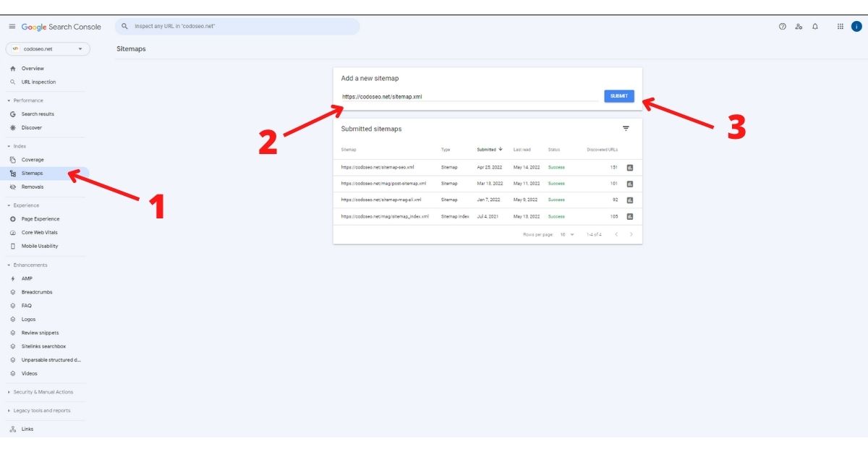This screenshot has height=470, width=868.
Task: Open the hamburger main menu
Action: tap(12, 27)
